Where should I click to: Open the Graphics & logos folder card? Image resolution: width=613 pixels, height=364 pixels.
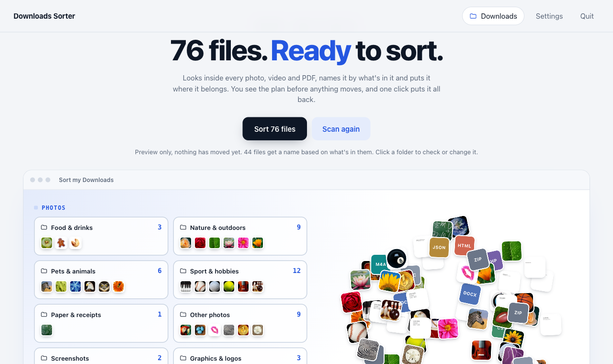(x=240, y=356)
